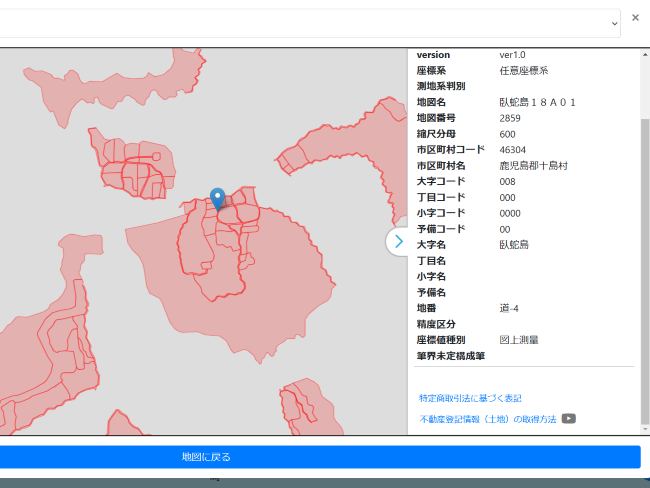Select the 市区町村名 value 鹿児島郡十島村
Image resolution: width=650 pixels, height=488 pixels.
pyautogui.click(x=534, y=166)
